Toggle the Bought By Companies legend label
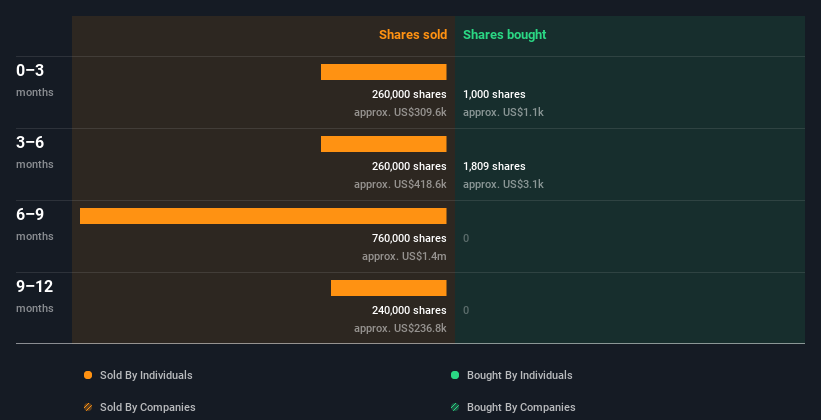This screenshot has width=821, height=420. coord(521,407)
